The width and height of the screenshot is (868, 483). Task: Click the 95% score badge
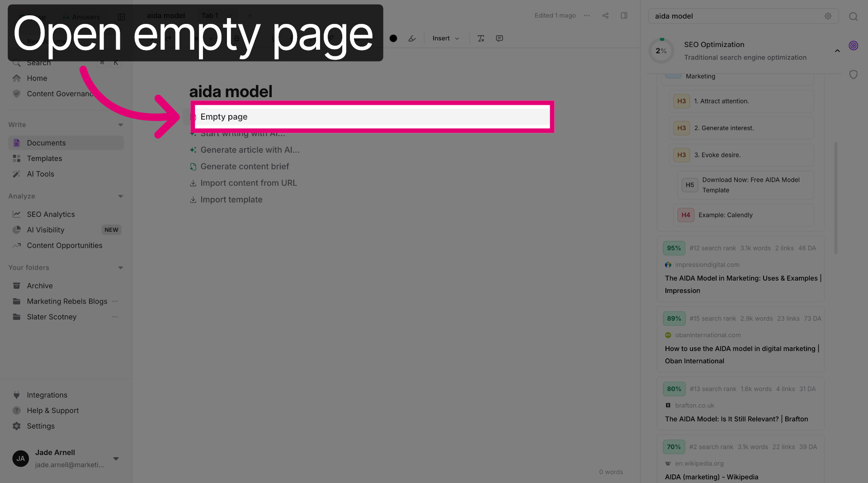tap(674, 248)
